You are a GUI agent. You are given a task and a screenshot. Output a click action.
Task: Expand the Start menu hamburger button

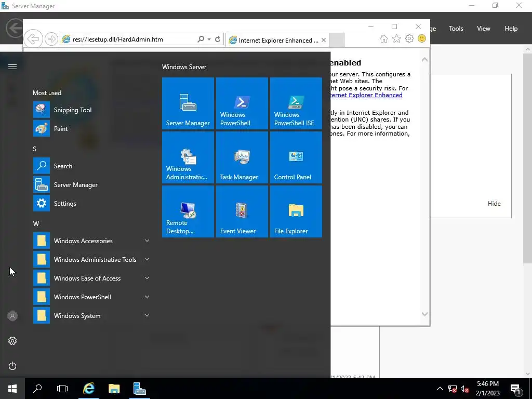(x=12, y=66)
